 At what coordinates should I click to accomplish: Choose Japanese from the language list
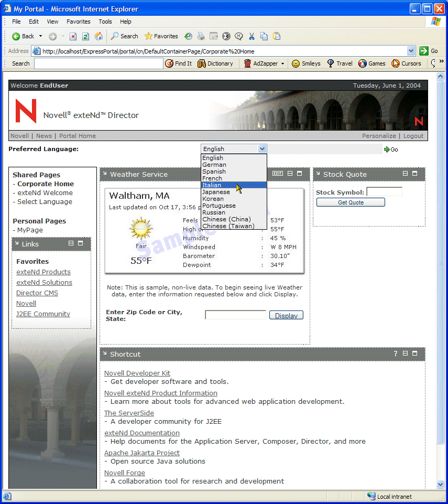[x=234, y=192]
